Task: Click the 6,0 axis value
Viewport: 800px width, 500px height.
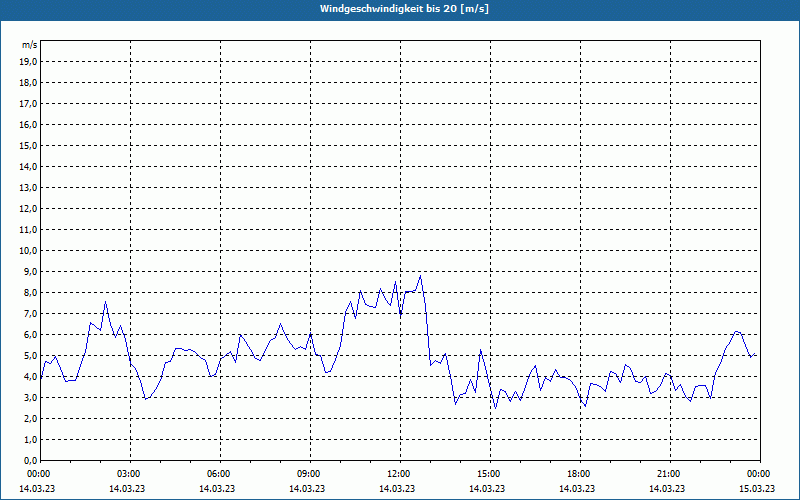Action: click(x=31, y=335)
